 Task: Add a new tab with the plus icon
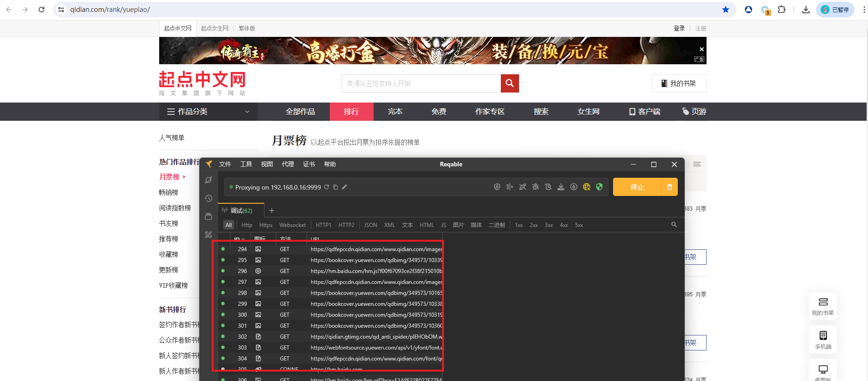272,211
